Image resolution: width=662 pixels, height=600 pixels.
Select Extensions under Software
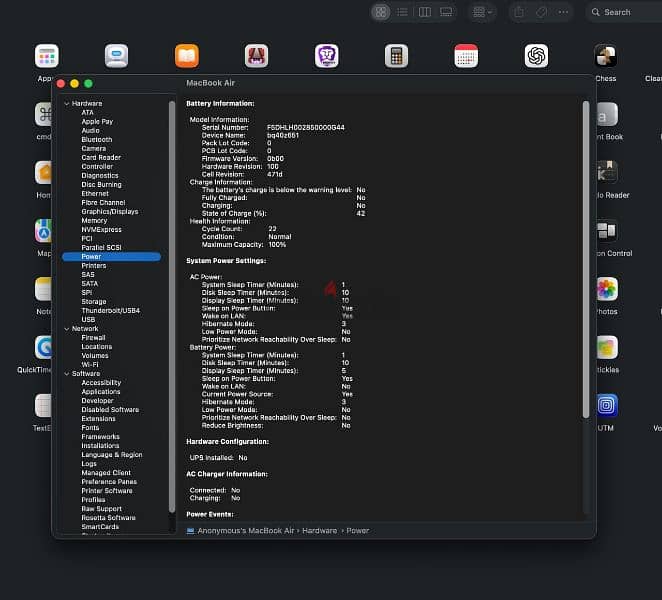pyautogui.click(x=98, y=418)
